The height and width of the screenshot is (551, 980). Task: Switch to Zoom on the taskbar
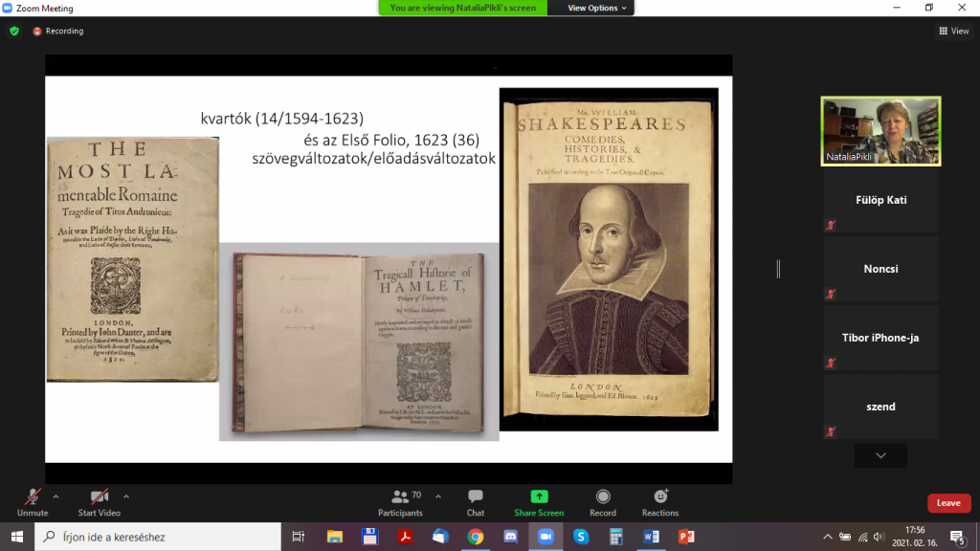point(546,537)
